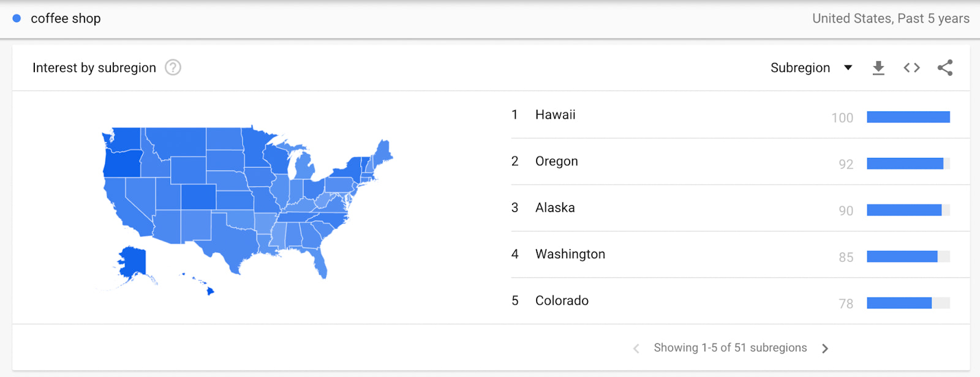This screenshot has height=377, width=980.
Task: Click Alaska's row in the ranking
Action: (555, 207)
